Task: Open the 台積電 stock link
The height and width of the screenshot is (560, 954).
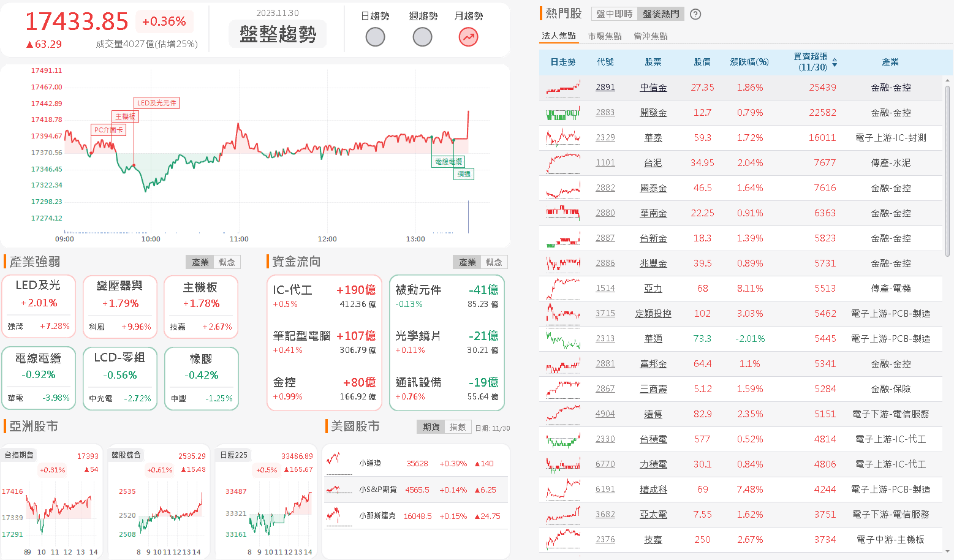Action: pyautogui.click(x=653, y=439)
